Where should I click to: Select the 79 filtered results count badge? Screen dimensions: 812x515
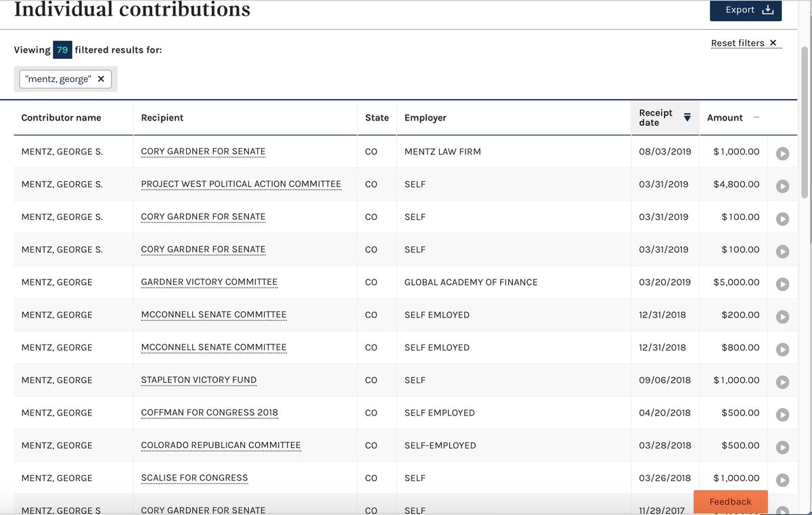point(62,50)
